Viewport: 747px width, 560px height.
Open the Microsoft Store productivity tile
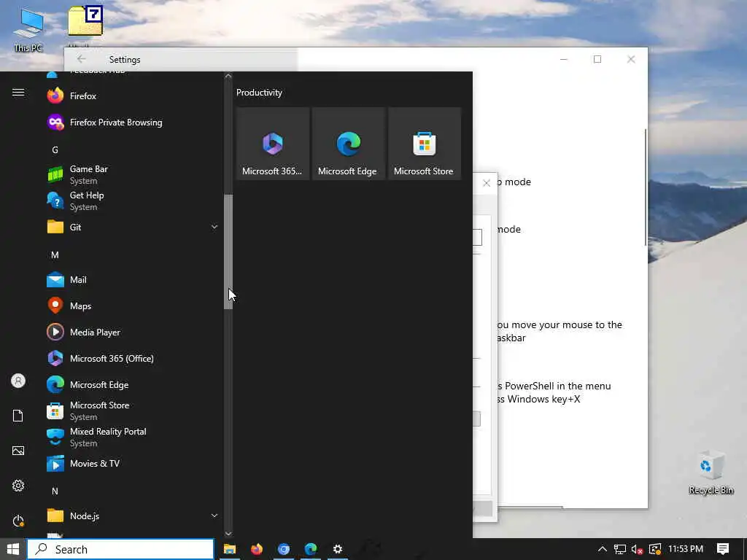pyautogui.click(x=424, y=144)
